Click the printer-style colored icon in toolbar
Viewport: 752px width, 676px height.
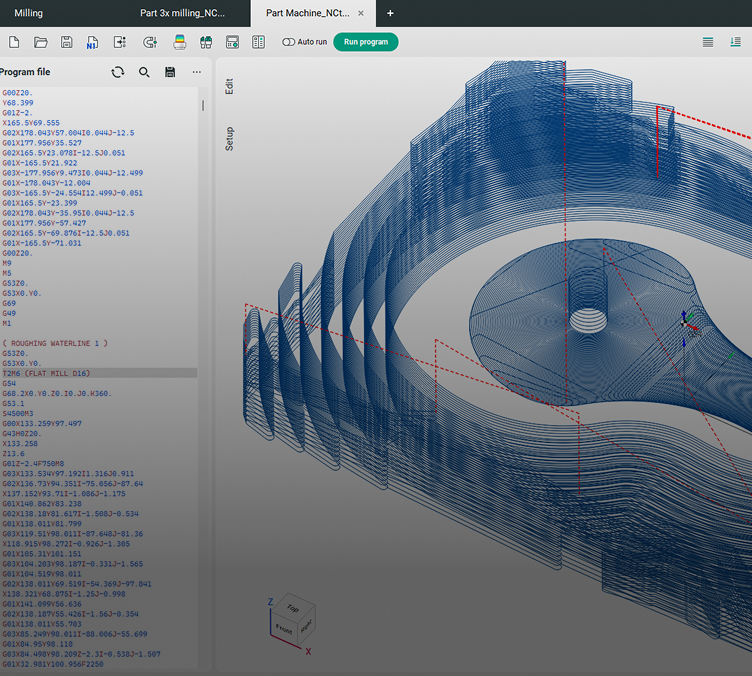(180, 42)
